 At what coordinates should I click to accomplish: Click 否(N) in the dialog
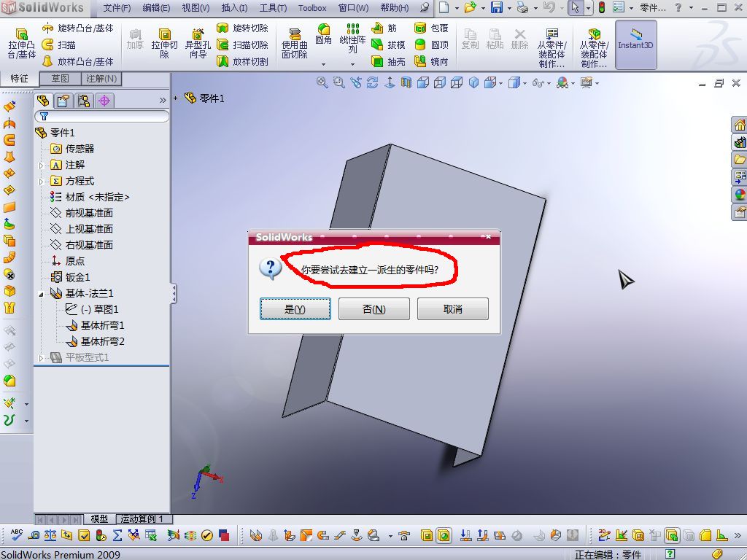pos(374,309)
